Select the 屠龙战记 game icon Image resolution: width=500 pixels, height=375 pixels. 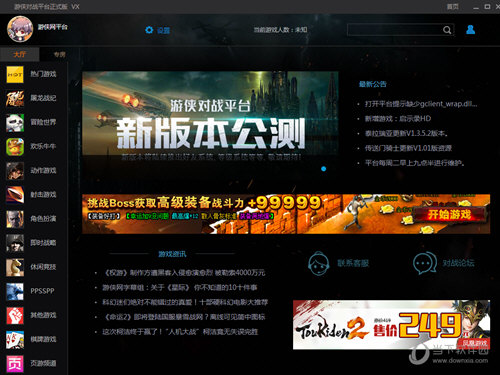15,98
